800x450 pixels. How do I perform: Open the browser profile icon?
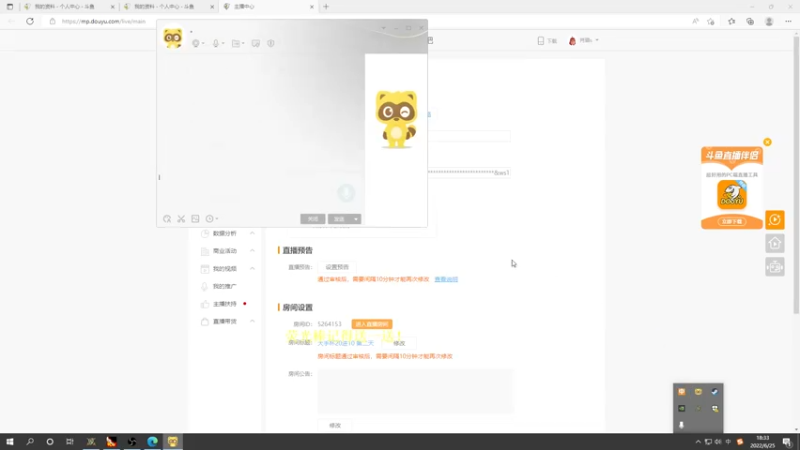769,21
